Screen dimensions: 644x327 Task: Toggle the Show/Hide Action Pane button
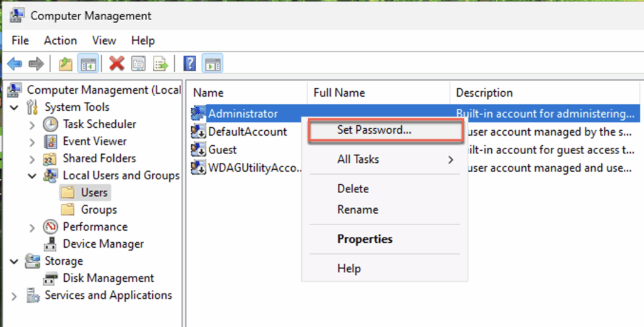[213, 64]
